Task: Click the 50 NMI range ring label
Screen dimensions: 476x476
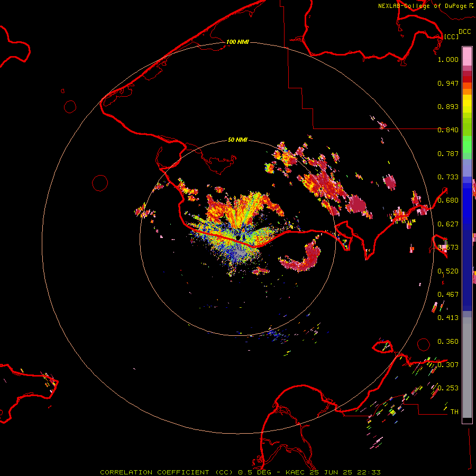Action: [237, 140]
